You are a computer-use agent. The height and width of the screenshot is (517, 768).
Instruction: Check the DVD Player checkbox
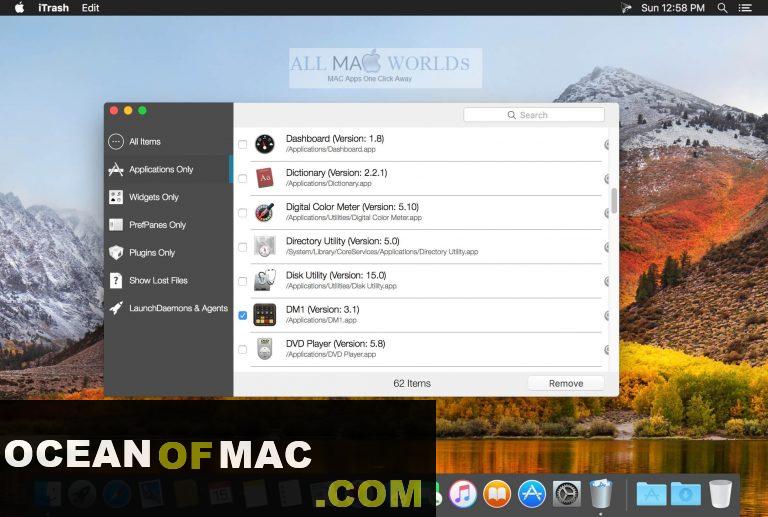click(242, 350)
